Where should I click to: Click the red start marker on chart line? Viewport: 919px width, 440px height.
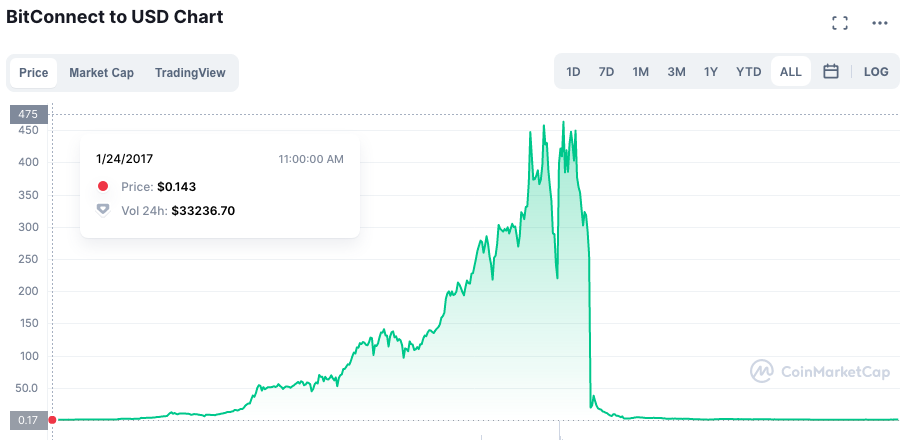52,420
